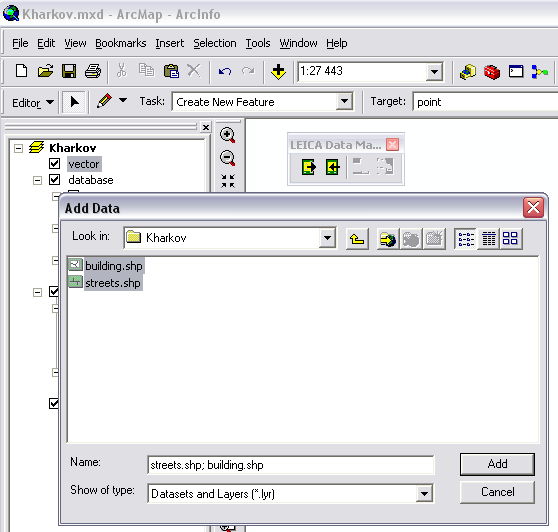Close the LEICA Data Manager toolbar
Screen dimensions: 558x532
click(x=392, y=145)
